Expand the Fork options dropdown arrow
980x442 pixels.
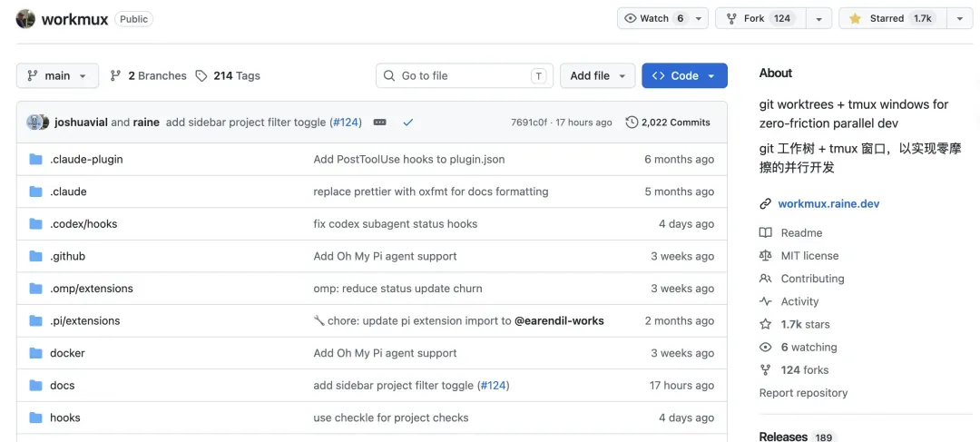pyautogui.click(x=818, y=19)
